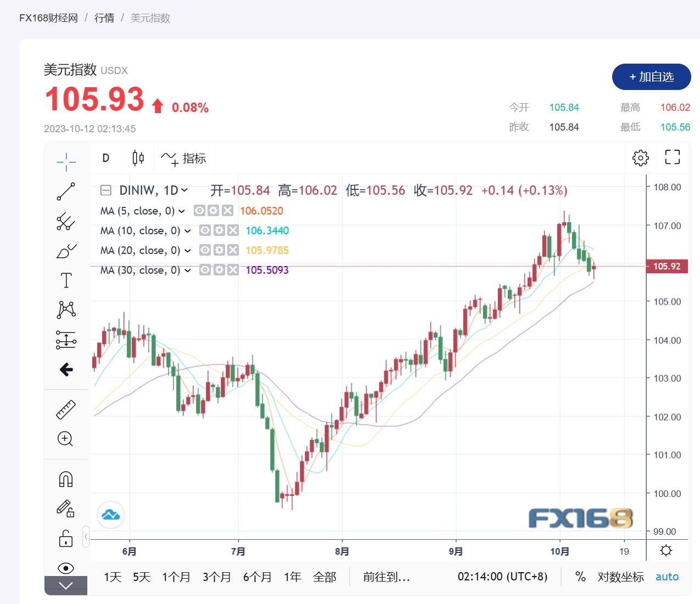Select the 1年 time range
Viewport: 700px width, 604px height.
292,577
